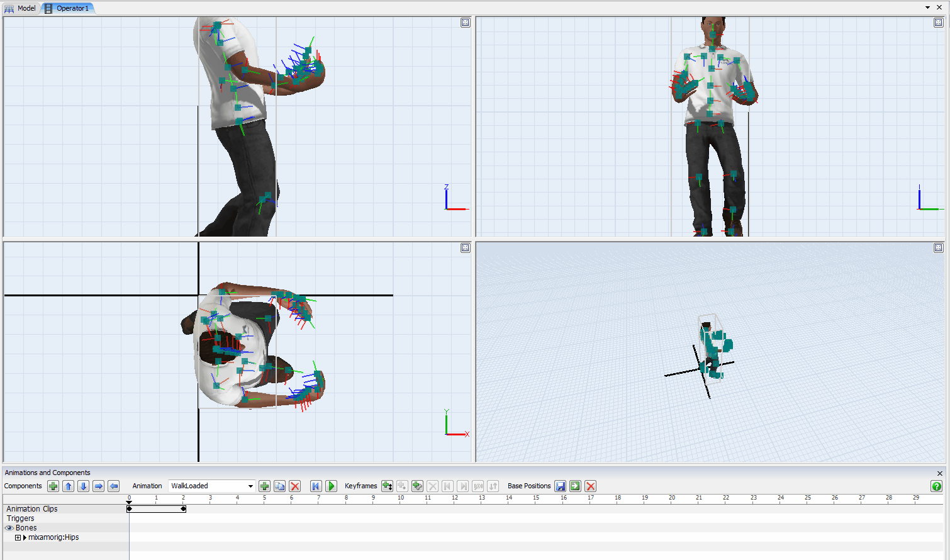The image size is (950, 560).
Task: Open the Animation WalkLoaded dropdown
Action: click(250, 486)
